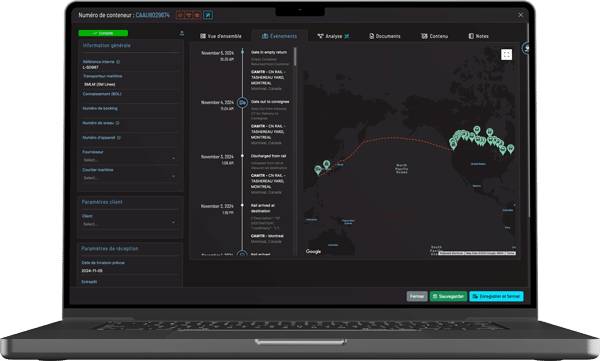This screenshot has height=361, width=600.
Task: Open the Notes tab
Action: point(478,36)
